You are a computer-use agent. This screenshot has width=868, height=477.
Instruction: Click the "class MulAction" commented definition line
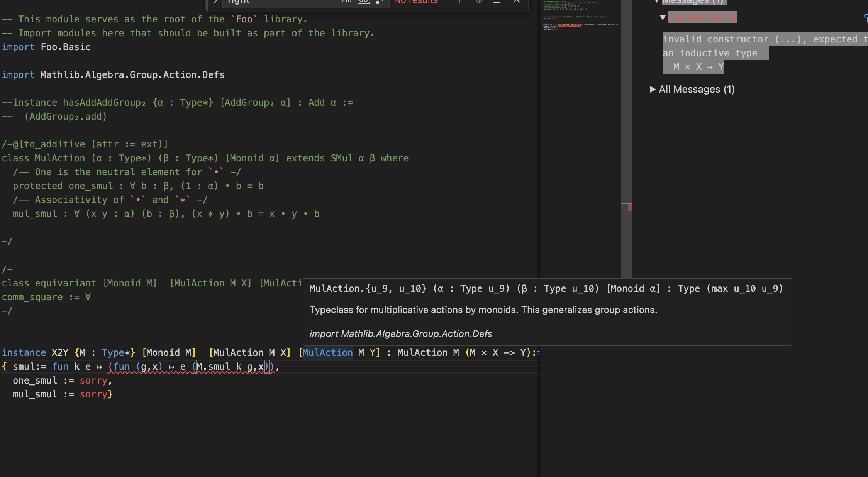pyautogui.click(x=205, y=158)
